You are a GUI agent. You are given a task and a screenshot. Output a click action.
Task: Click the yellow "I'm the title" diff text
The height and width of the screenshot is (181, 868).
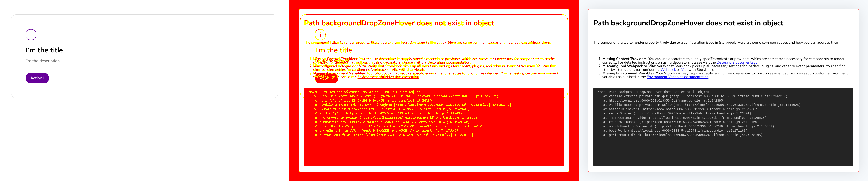334,50
